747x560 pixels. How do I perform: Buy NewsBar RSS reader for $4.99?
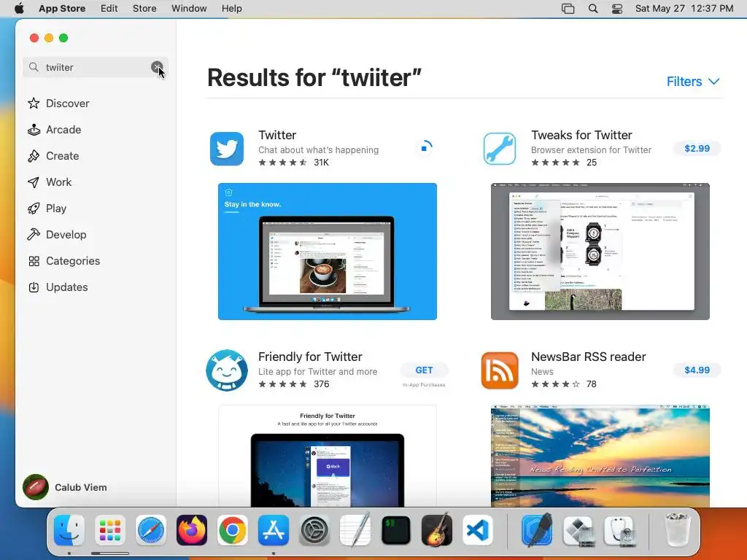697,370
